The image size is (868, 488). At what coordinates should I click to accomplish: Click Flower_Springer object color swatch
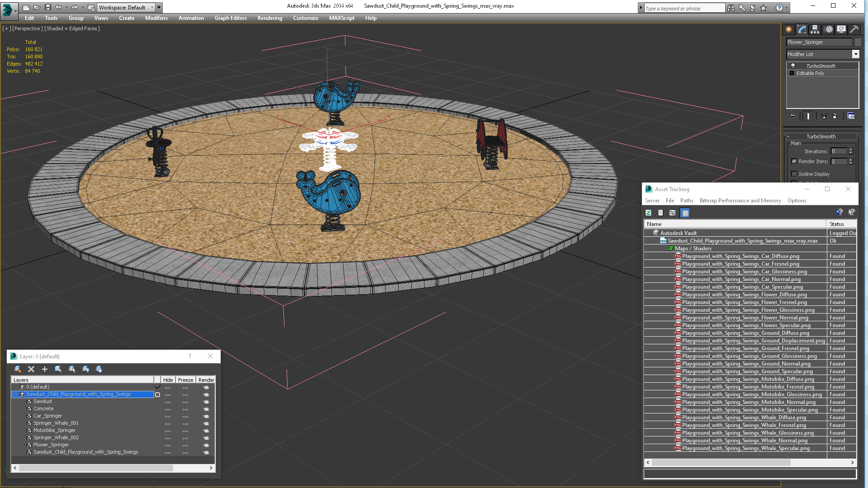pos(857,42)
